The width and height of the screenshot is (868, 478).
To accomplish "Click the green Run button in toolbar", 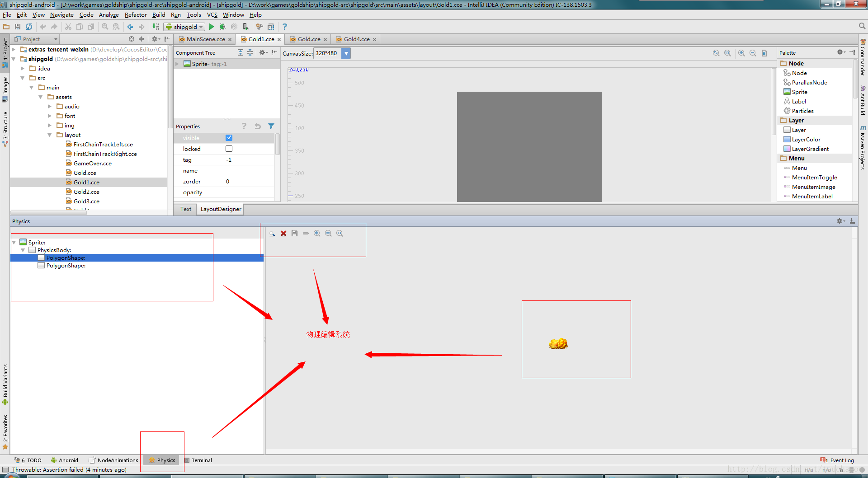I will pos(212,27).
